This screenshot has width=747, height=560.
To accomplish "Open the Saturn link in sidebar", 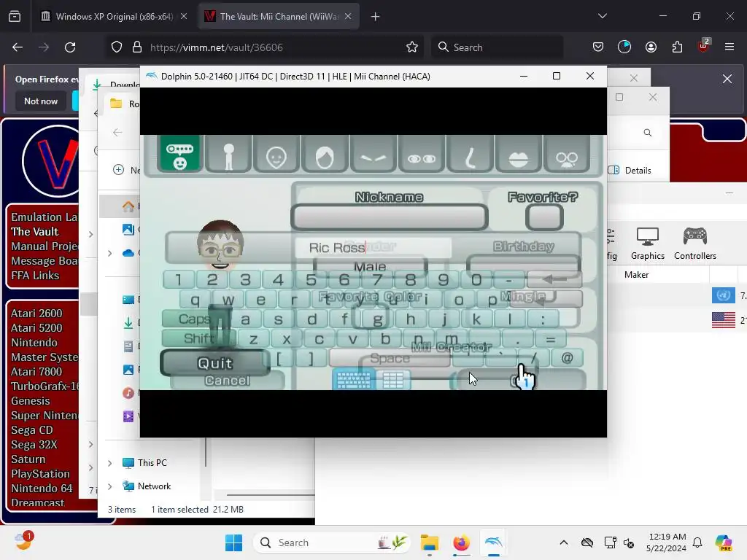I will tap(28, 459).
